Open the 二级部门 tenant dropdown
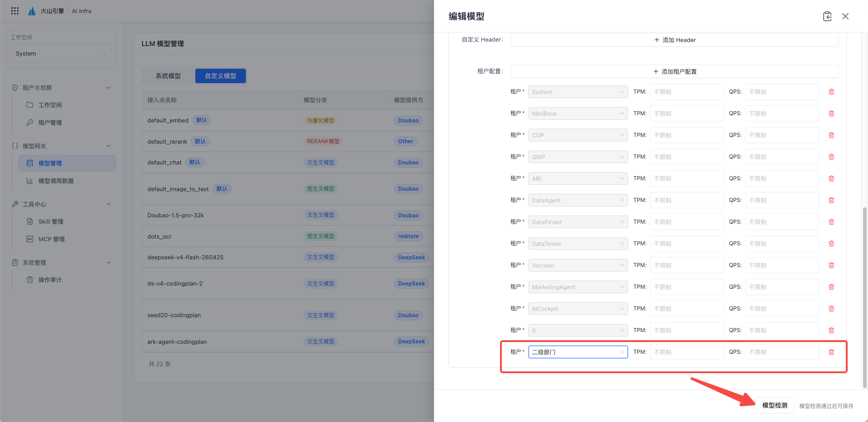The width and height of the screenshot is (868, 422). 578,352
